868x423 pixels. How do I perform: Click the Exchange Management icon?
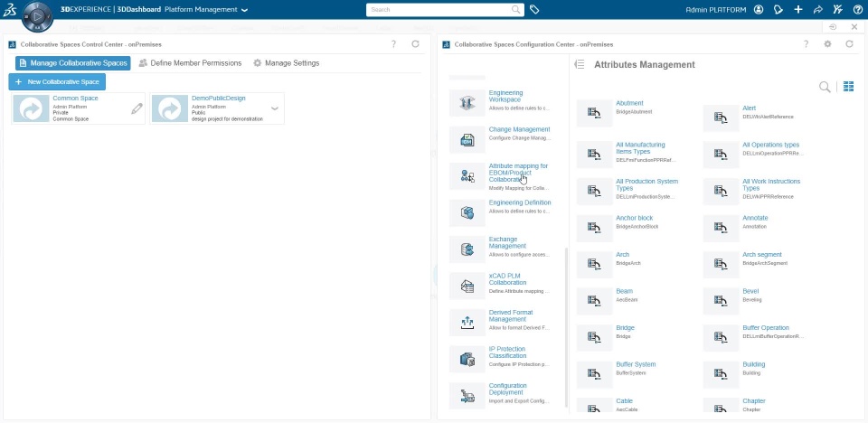467,249
